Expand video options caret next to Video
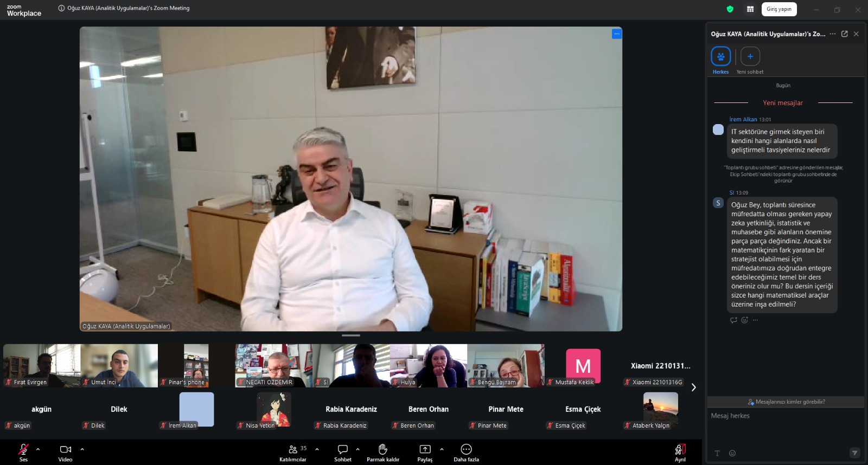This screenshot has width=868, height=465. [82, 449]
